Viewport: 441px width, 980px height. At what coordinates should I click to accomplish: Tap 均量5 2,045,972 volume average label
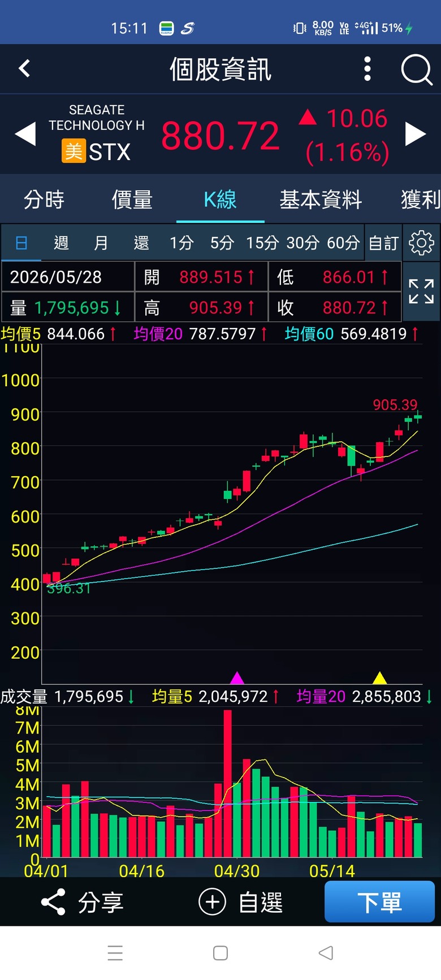click(215, 696)
